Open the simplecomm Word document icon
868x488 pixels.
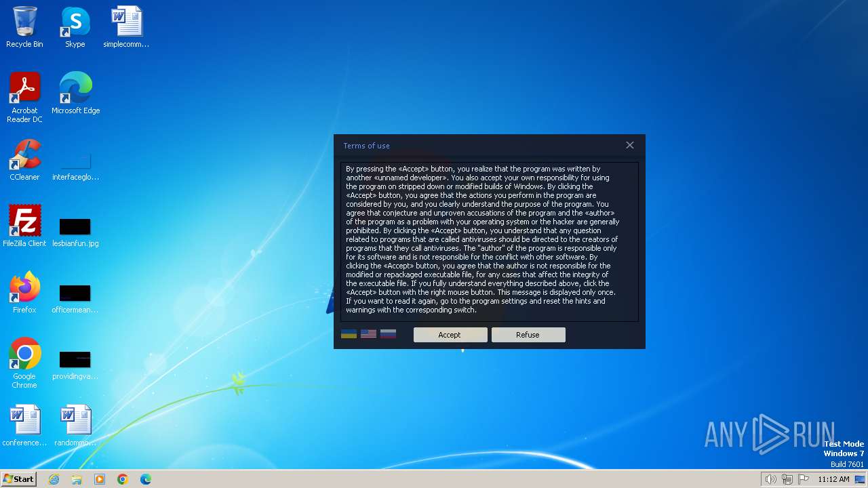(x=126, y=27)
